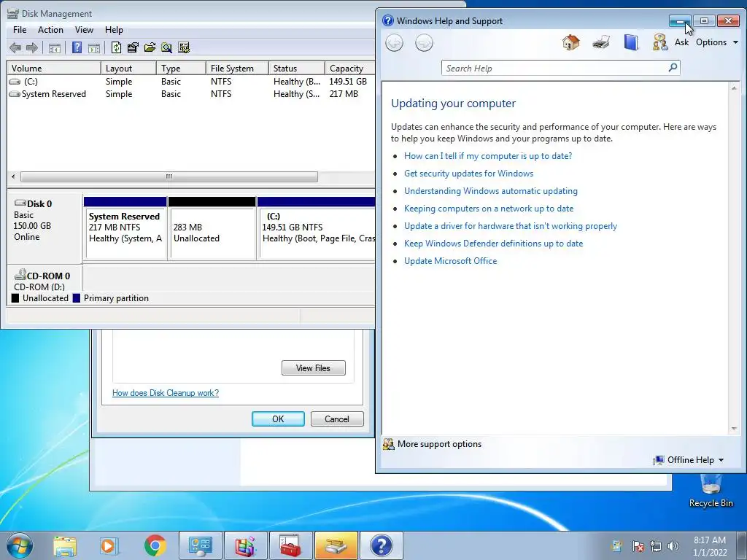Image resolution: width=747 pixels, height=560 pixels.
Task: Select the 283 MB Unallocated block
Action: (212, 228)
